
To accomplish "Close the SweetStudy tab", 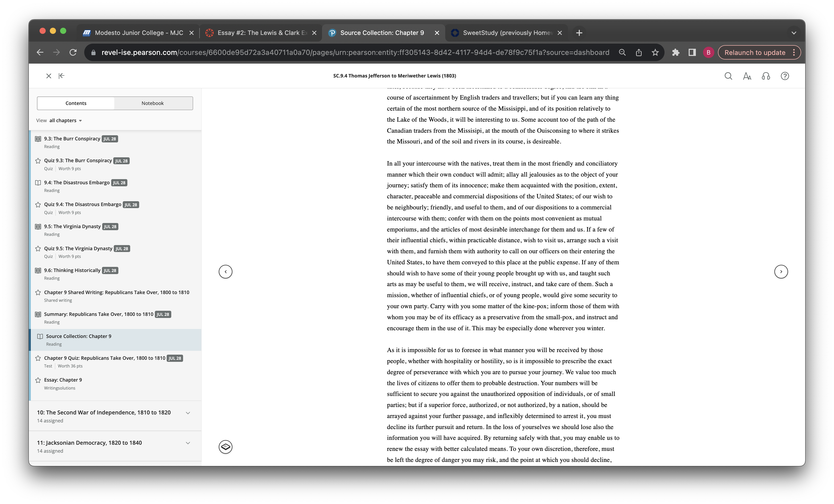I will 560,33.
